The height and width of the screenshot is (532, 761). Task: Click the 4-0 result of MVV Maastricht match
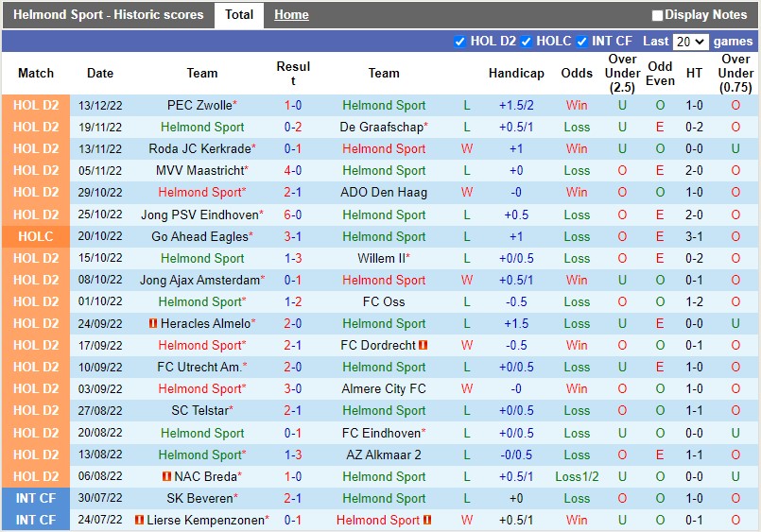pos(293,171)
